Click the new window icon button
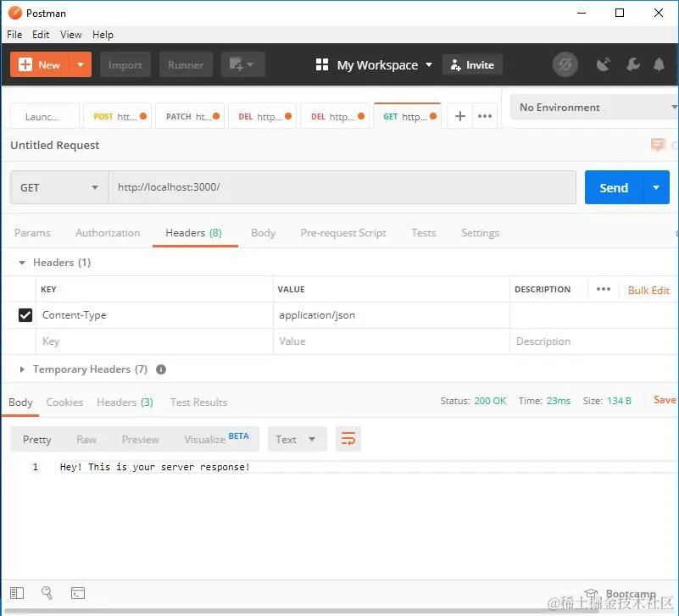This screenshot has width=679, height=616. (x=242, y=64)
